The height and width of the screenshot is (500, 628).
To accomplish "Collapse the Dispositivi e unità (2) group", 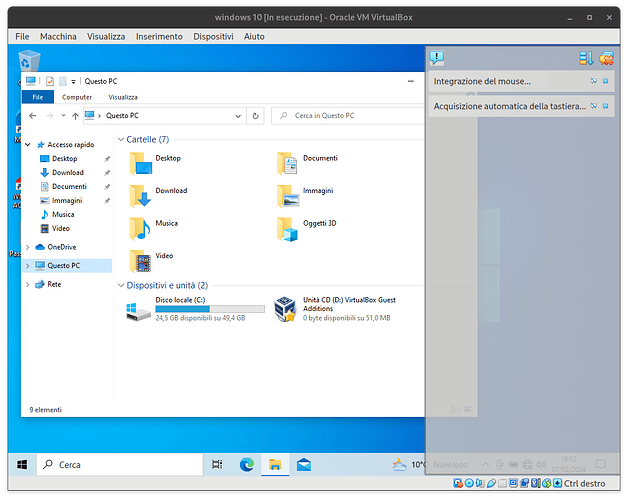I will (121, 285).
